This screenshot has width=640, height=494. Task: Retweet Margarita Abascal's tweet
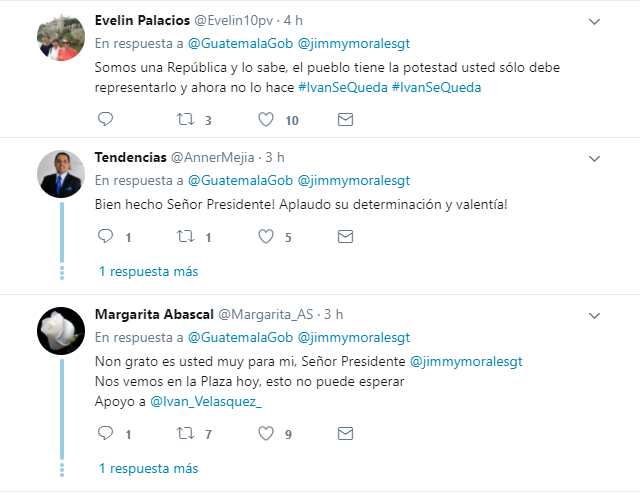[x=185, y=433]
